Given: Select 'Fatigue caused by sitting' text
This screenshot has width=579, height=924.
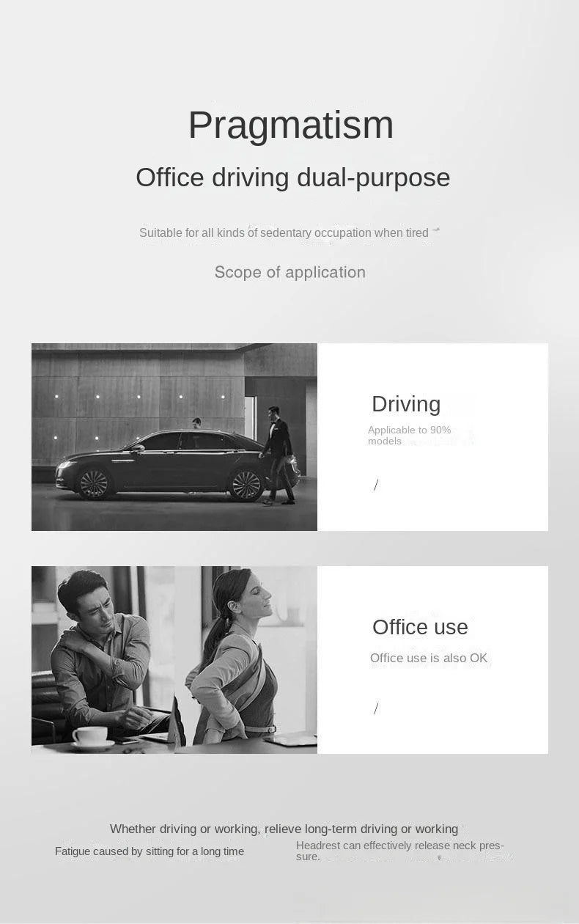Looking at the screenshot, I should pos(150,851).
